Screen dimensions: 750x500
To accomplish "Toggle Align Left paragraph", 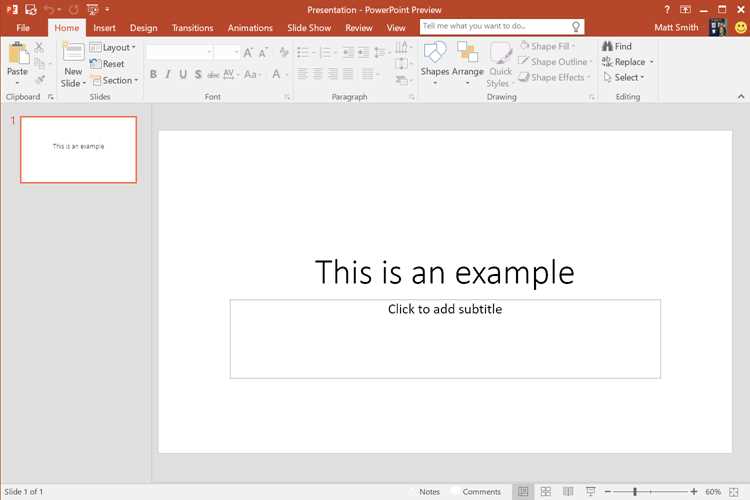I will click(302, 74).
